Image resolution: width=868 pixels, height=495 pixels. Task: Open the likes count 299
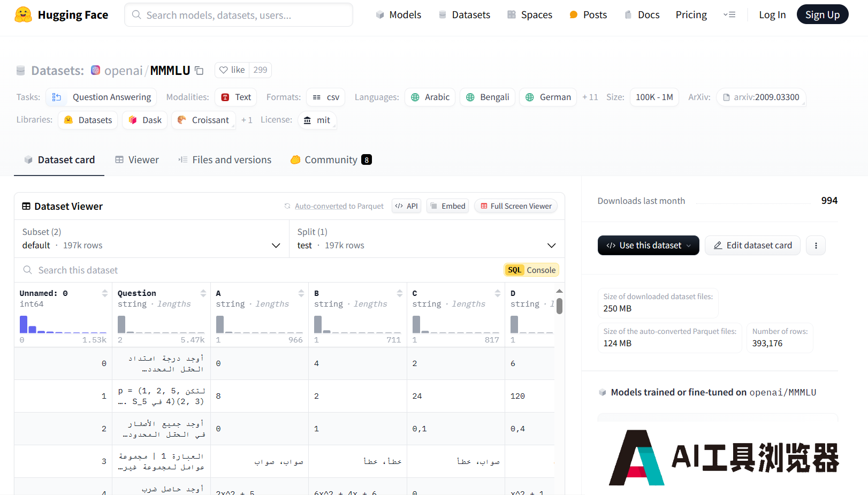[260, 70]
